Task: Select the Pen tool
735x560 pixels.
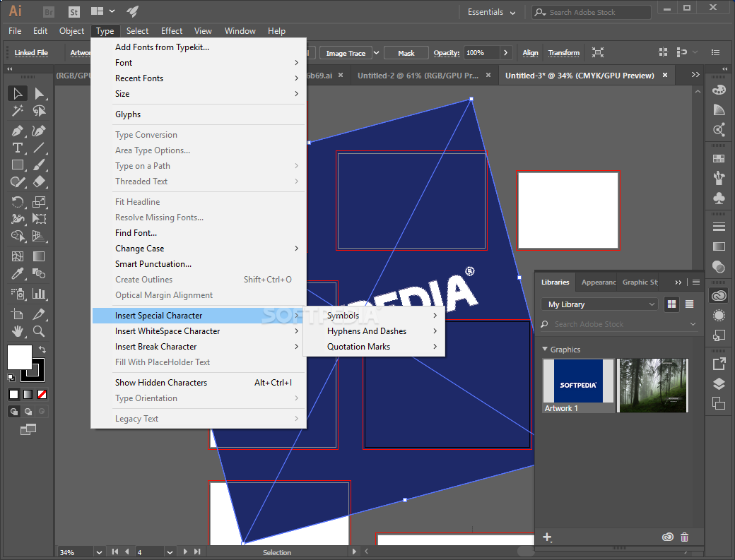Action: pyautogui.click(x=18, y=131)
